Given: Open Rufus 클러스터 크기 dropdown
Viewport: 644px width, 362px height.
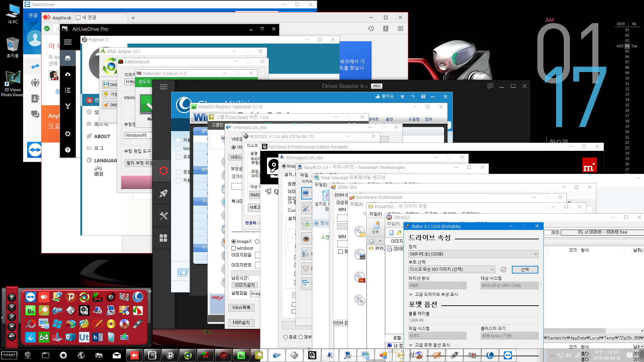Looking at the screenshot, I should click(509, 336).
